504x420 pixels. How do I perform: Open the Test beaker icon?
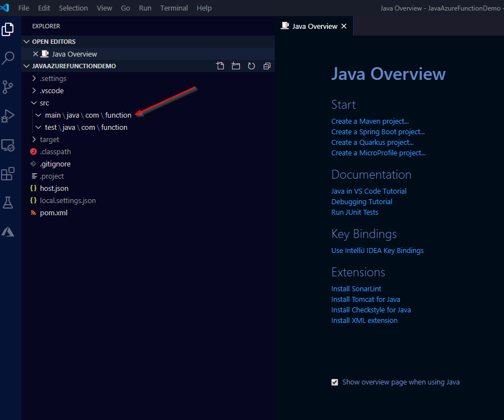click(x=8, y=203)
